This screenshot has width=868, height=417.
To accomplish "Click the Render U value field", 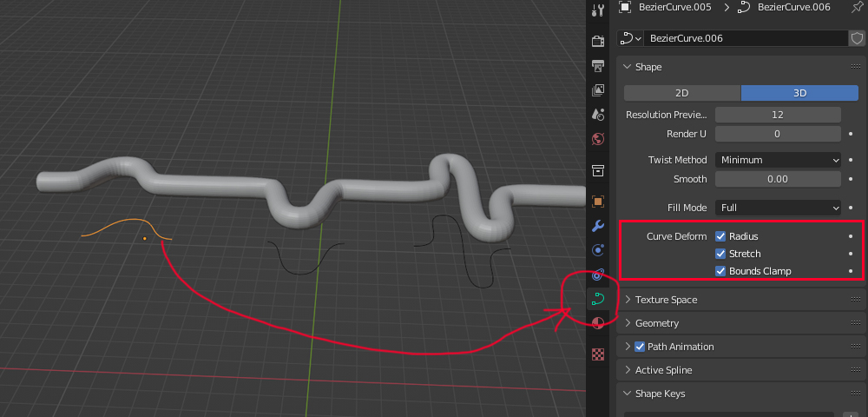I will (778, 134).
